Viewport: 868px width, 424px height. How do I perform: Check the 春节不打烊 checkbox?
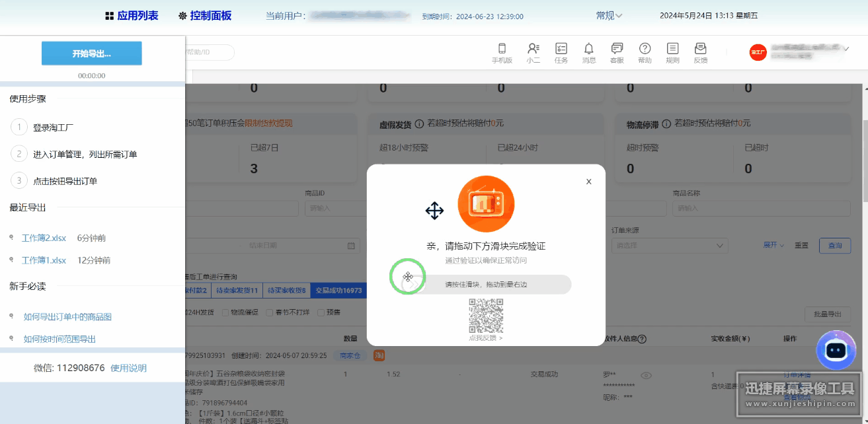pos(269,312)
